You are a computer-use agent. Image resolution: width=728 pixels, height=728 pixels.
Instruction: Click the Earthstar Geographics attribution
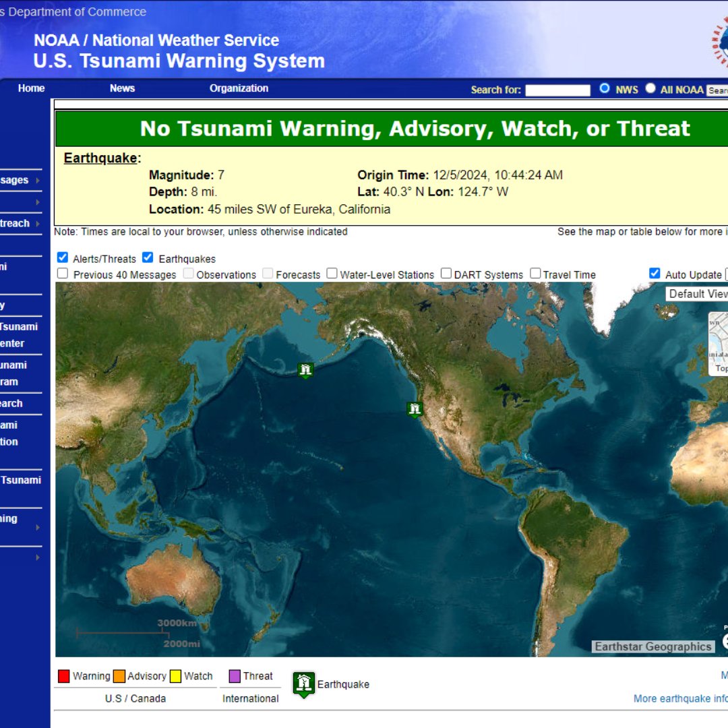(x=653, y=646)
